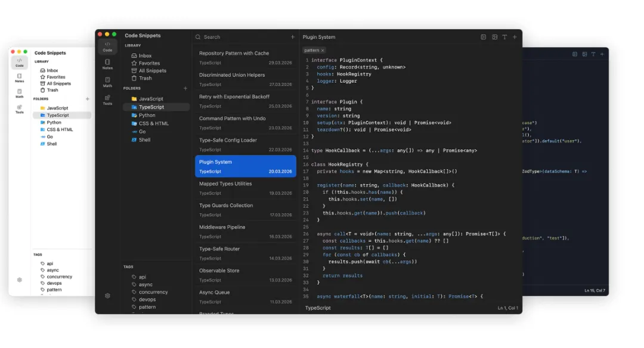
Task: Open Tools section in light left window
Action: pos(19,109)
